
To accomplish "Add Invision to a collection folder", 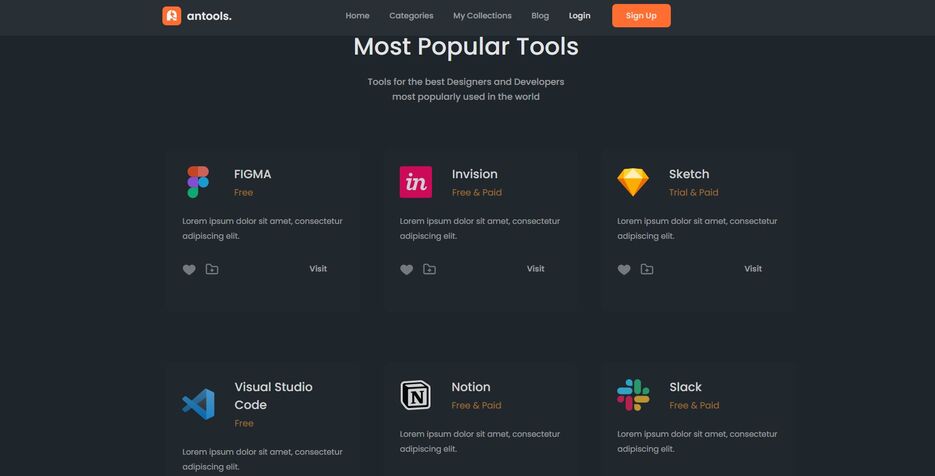I will [430, 269].
